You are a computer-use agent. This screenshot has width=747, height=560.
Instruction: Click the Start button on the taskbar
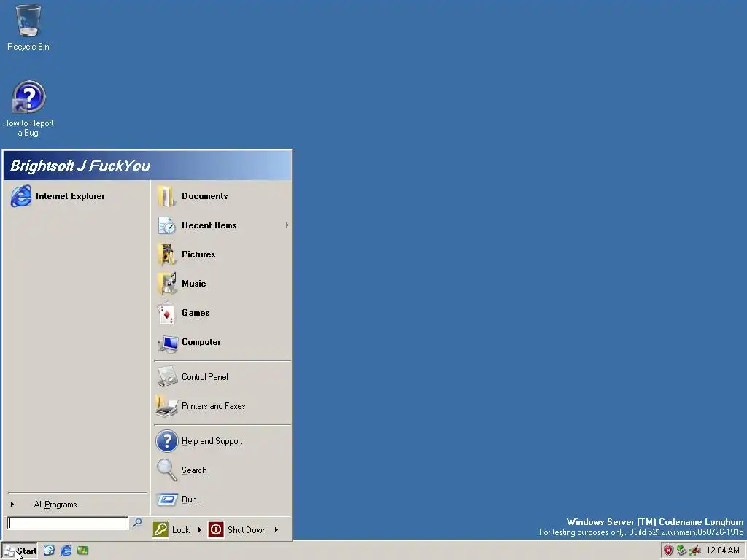click(x=20, y=551)
